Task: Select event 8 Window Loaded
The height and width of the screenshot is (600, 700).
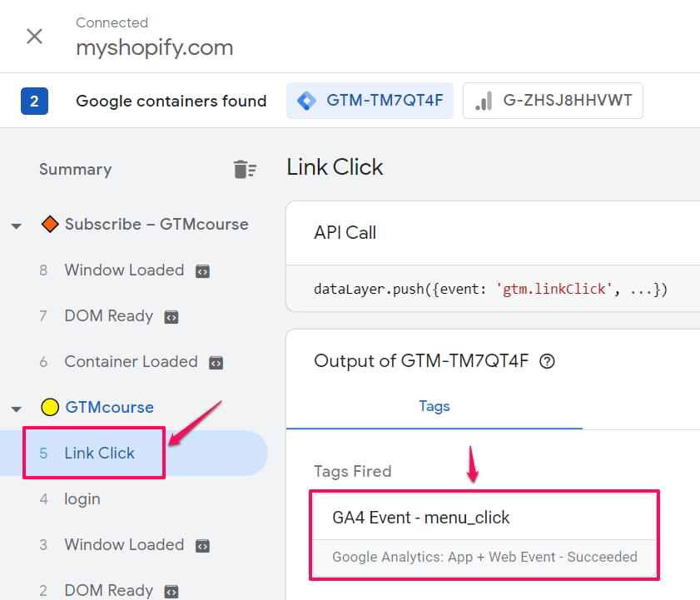Action: click(x=124, y=270)
